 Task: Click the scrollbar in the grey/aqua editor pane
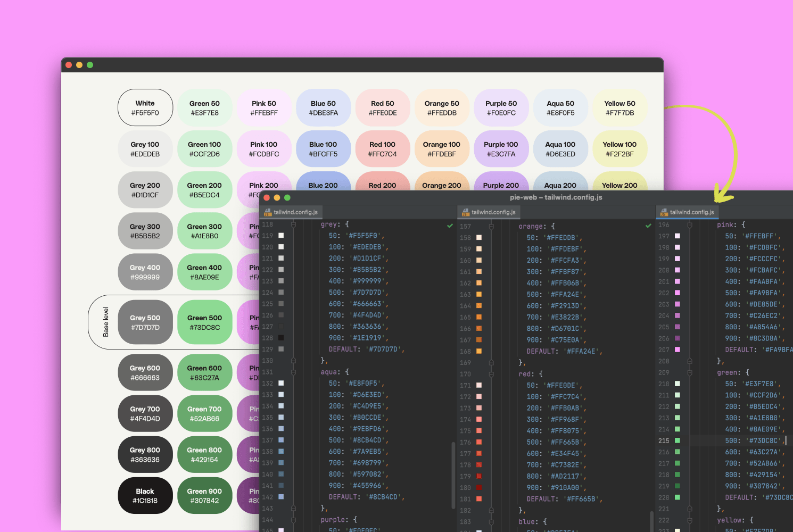point(453,473)
